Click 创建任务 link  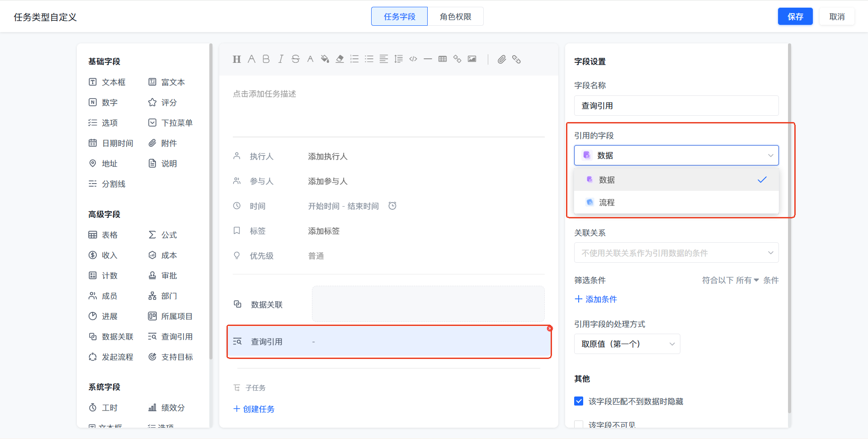pyautogui.click(x=254, y=409)
